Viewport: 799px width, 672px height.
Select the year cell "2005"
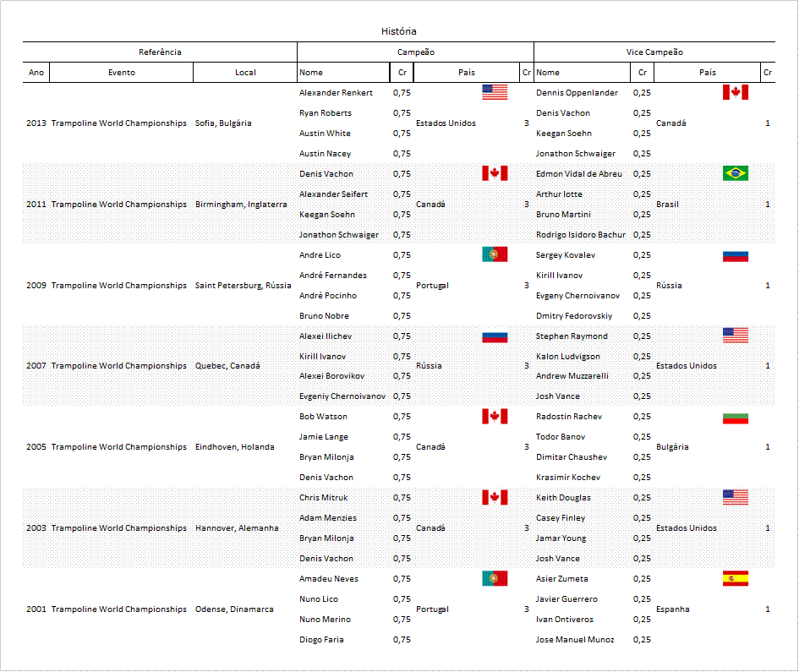(x=36, y=446)
